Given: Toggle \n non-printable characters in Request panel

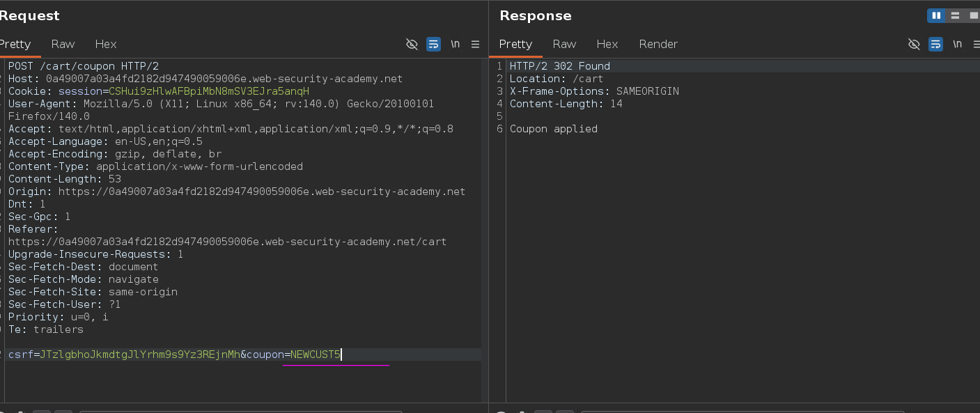Looking at the screenshot, I should 455,44.
